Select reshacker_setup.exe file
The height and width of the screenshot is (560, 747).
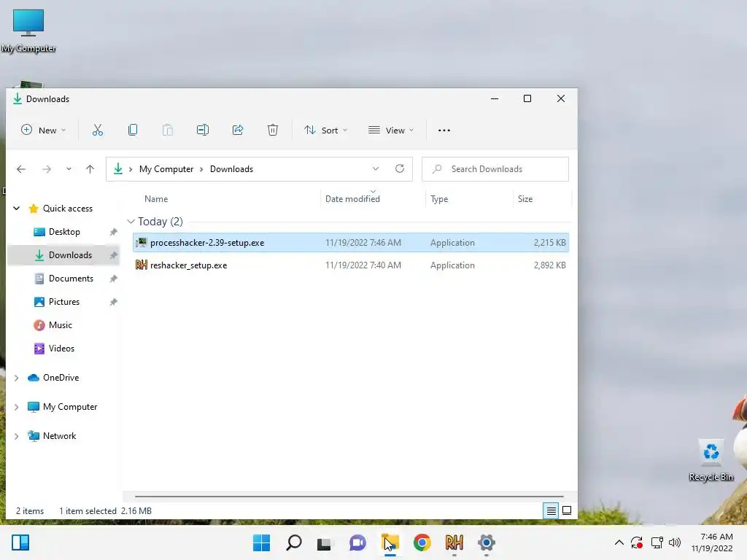coord(351,265)
